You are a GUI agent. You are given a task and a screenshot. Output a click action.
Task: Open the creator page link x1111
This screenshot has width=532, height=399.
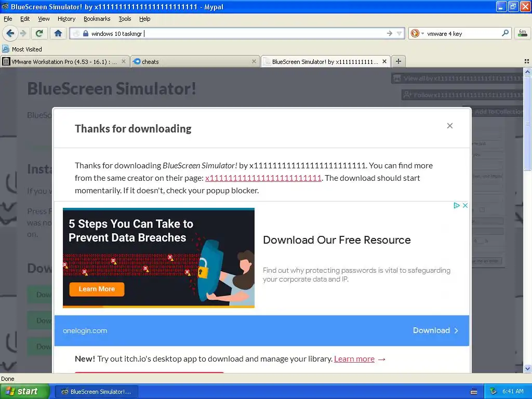(x=263, y=178)
